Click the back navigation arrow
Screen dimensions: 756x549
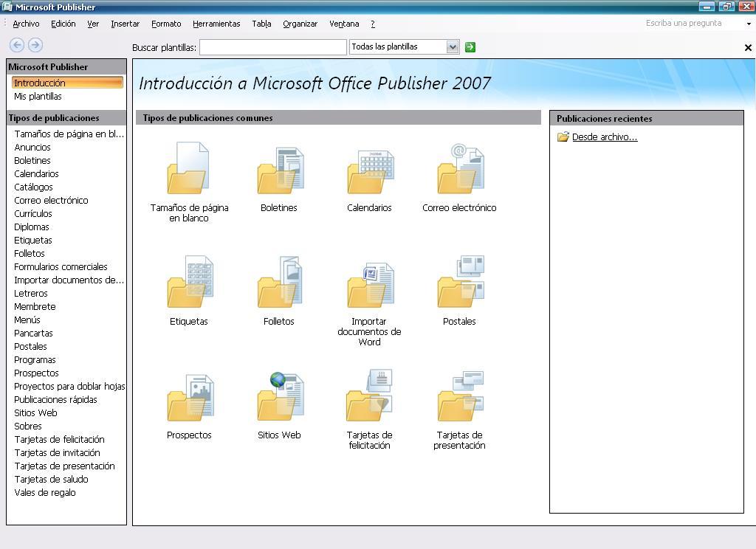tap(17, 45)
